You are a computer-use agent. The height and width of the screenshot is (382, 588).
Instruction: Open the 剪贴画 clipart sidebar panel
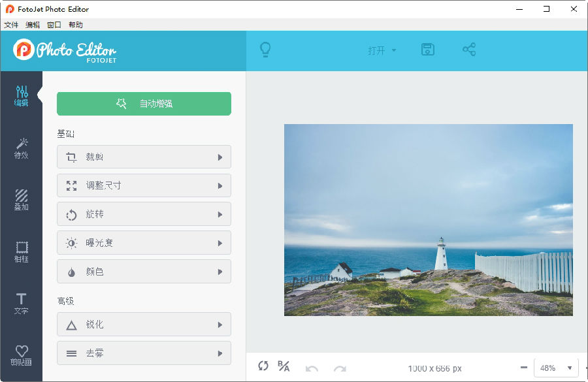(x=22, y=356)
